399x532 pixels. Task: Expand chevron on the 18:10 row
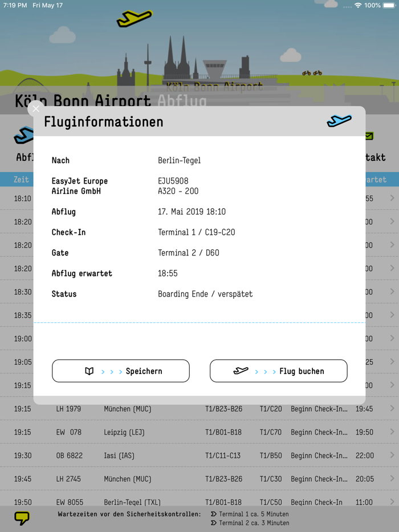(x=392, y=198)
